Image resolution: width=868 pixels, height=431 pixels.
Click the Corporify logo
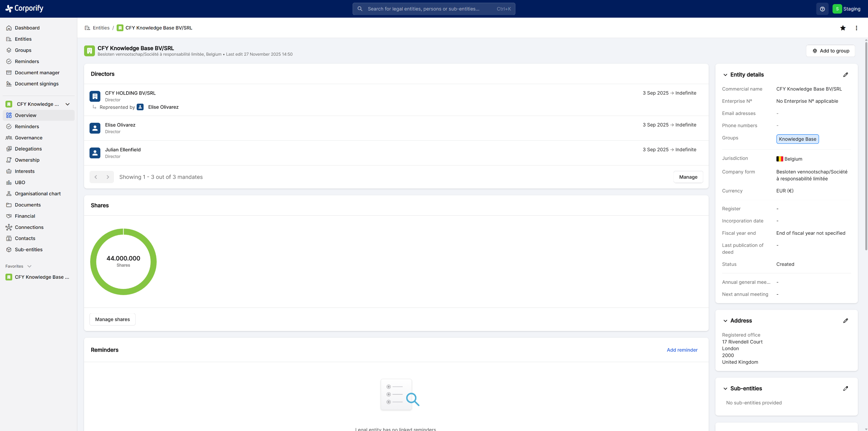pos(24,8)
